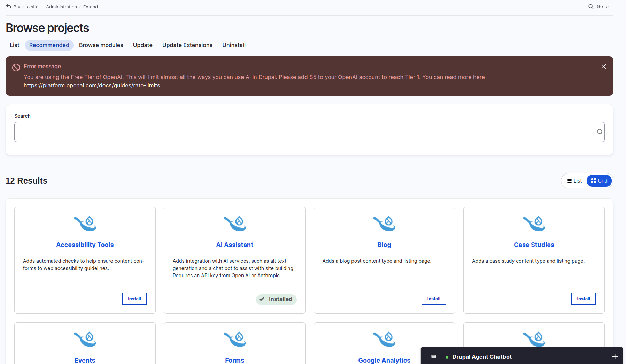
Task: Focus the Search projects input field
Action: [x=309, y=132]
